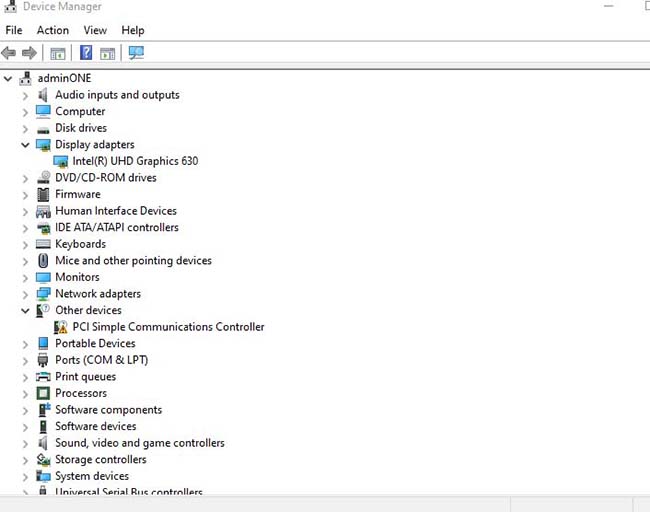Select the Human Interface Devices label

(116, 211)
